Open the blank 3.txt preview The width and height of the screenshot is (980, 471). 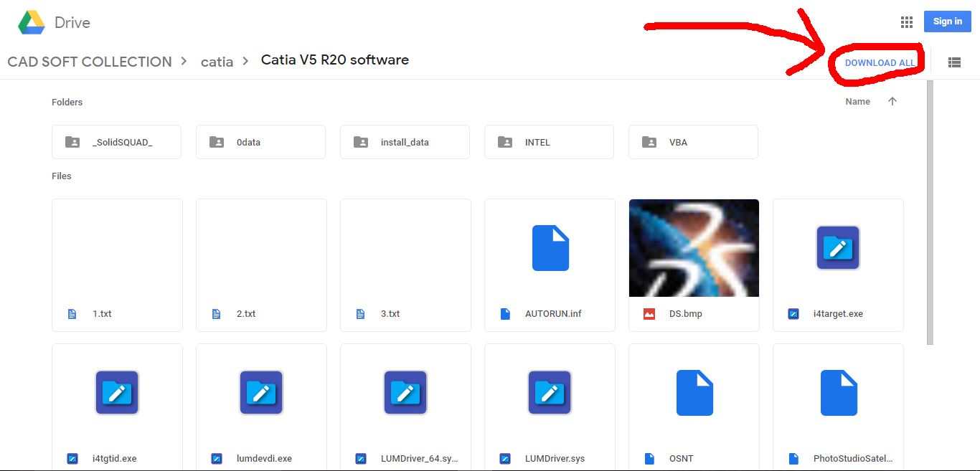click(405, 248)
